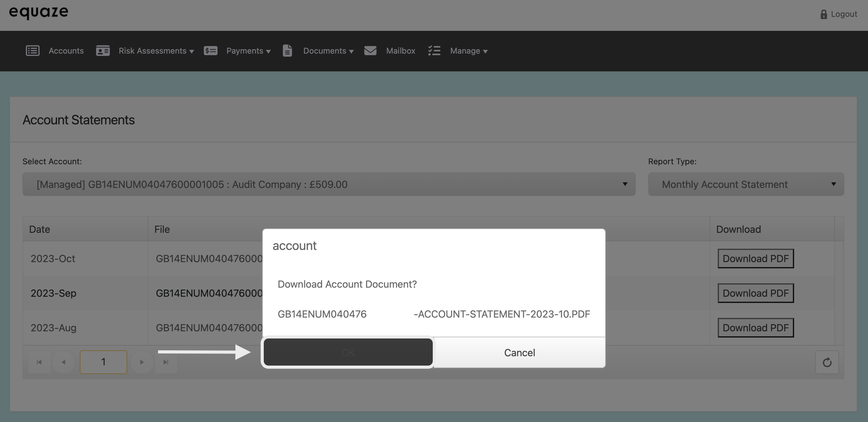
Task: Go to the first page of statements
Action: (39, 362)
